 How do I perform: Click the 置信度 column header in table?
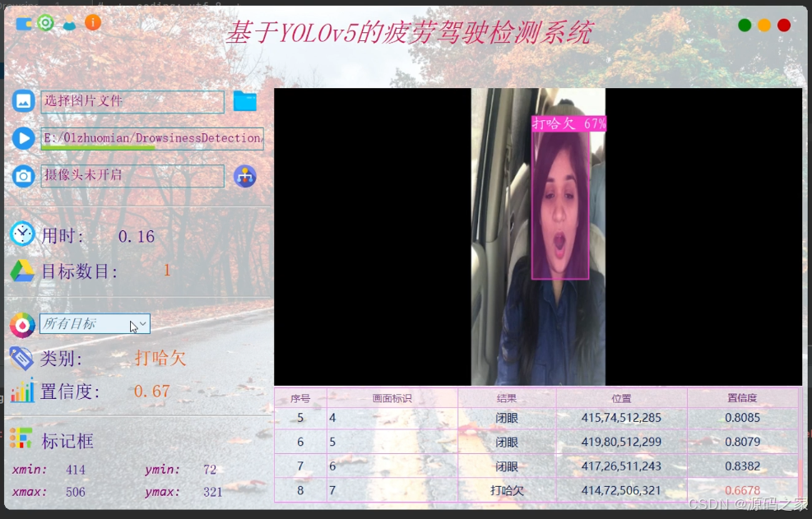tap(742, 398)
